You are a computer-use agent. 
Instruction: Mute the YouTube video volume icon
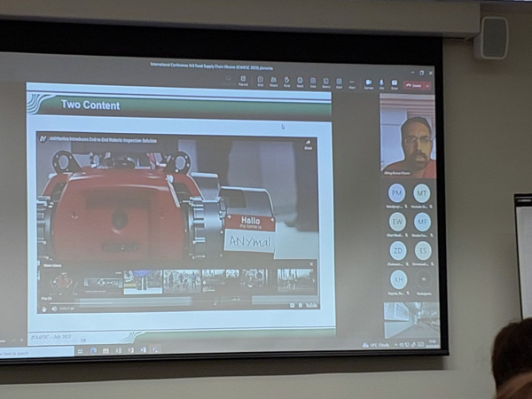point(54,309)
